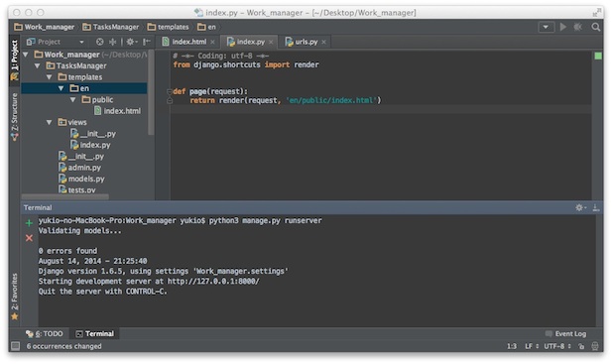
Task: Collapse public folder arrow
Action: click(72, 100)
